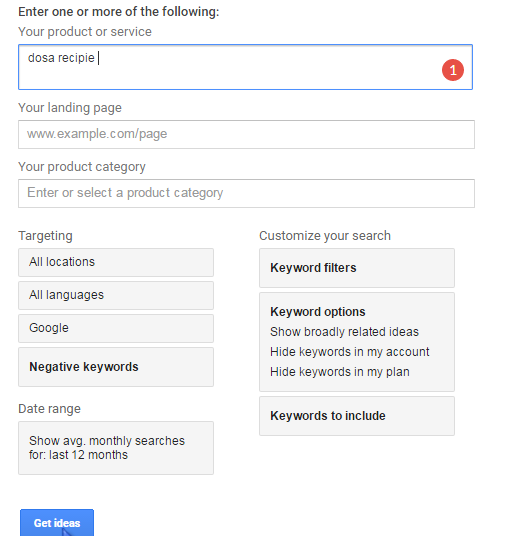This screenshot has height=536, width=510.
Task: Open the product category selector field
Action: tap(246, 193)
